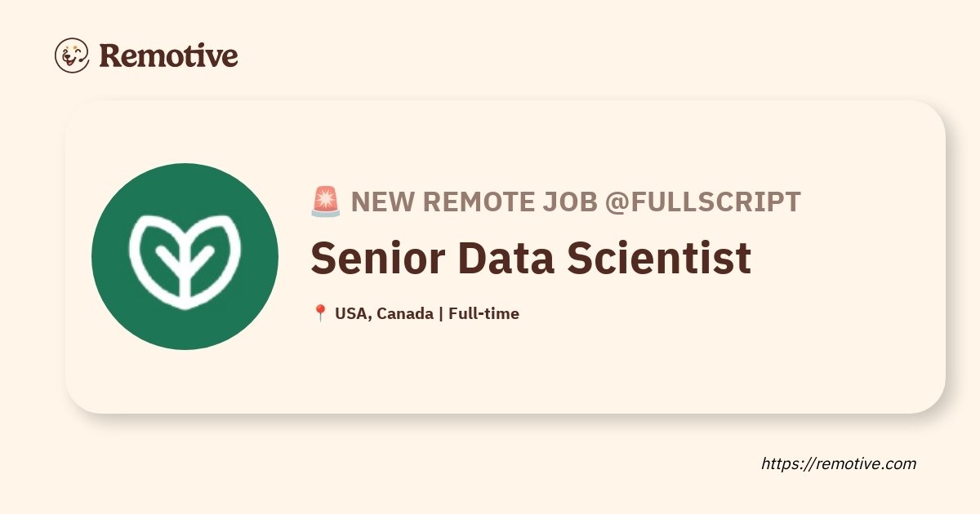Click the @FULLSCRIPT company mention
The image size is (980, 514).
tap(702, 202)
